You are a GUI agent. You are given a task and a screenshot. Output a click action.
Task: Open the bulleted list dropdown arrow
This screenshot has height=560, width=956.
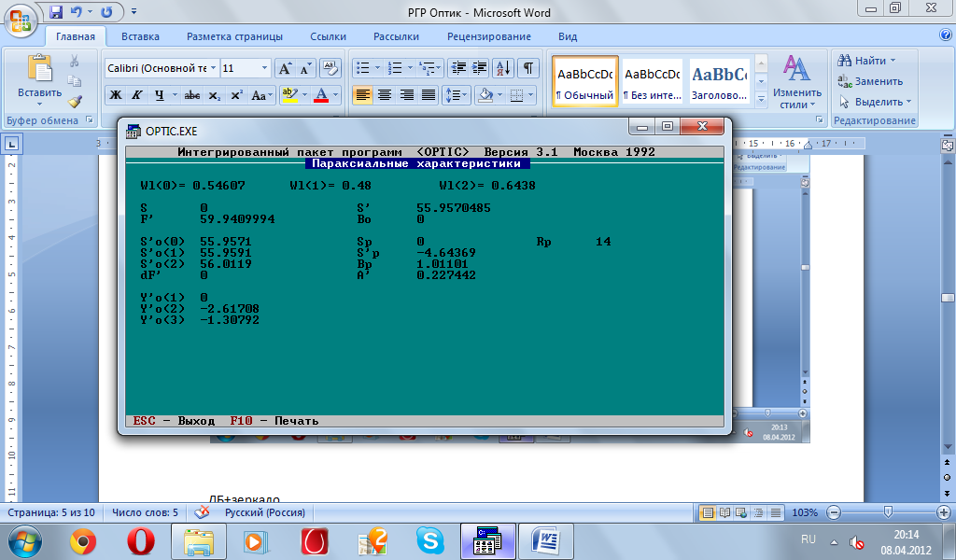pyautogui.click(x=377, y=68)
